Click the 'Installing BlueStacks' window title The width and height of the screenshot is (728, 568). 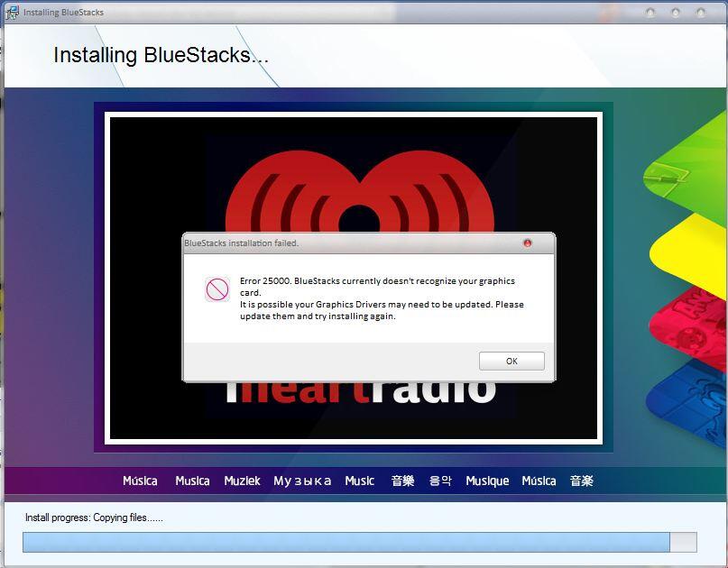tap(63, 13)
